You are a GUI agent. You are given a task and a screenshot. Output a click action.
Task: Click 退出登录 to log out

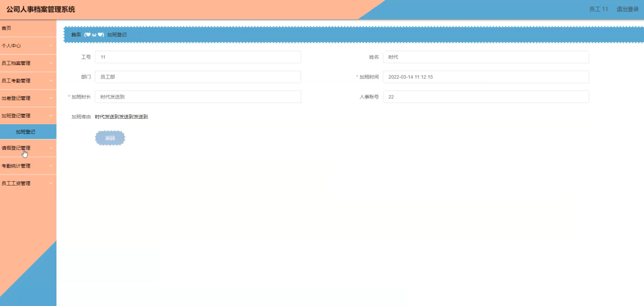pyautogui.click(x=627, y=9)
